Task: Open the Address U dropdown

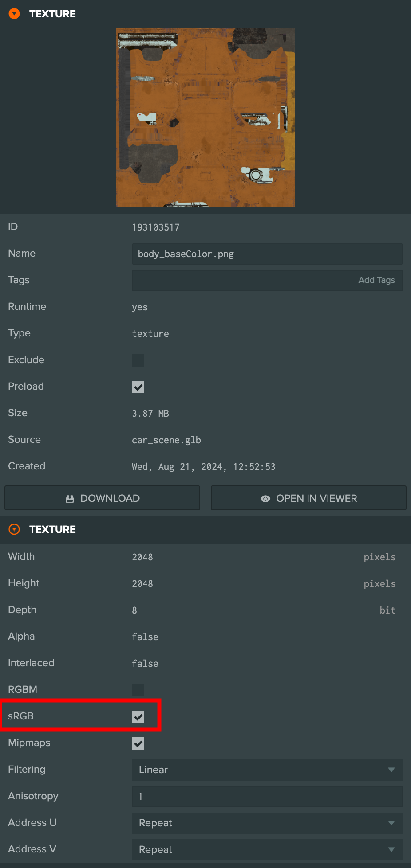Action: click(267, 823)
